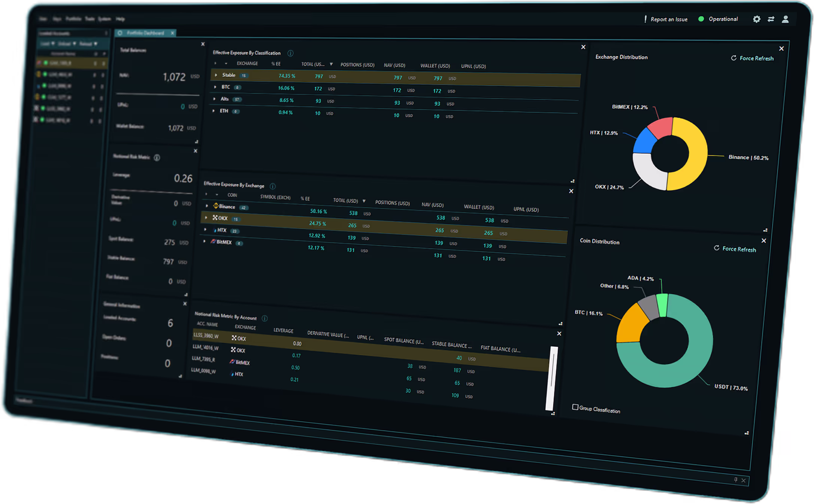Click the Portfolio Dashboard tab icon

click(120, 33)
